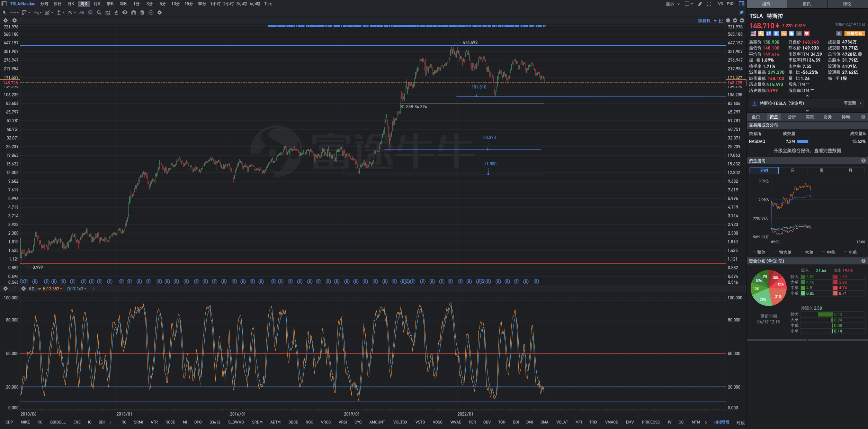Select the text annotation Aa tool
Screen dimensions: 868x429
click(x=82, y=12)
